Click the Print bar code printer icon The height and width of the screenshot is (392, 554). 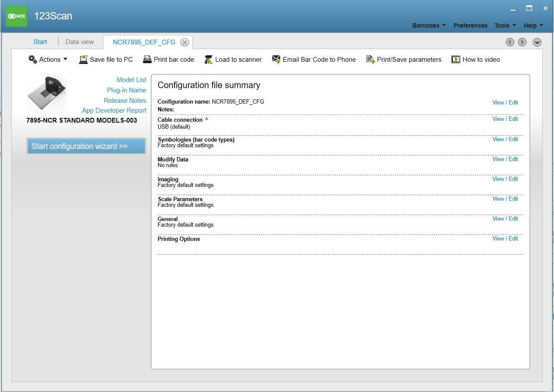pyautogui.click(x=147, y=60)
